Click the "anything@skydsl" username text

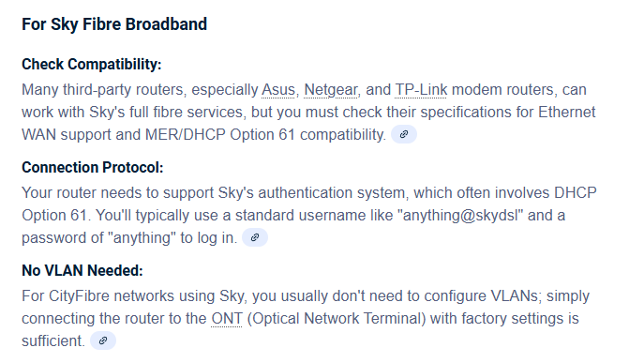(463, 216)
